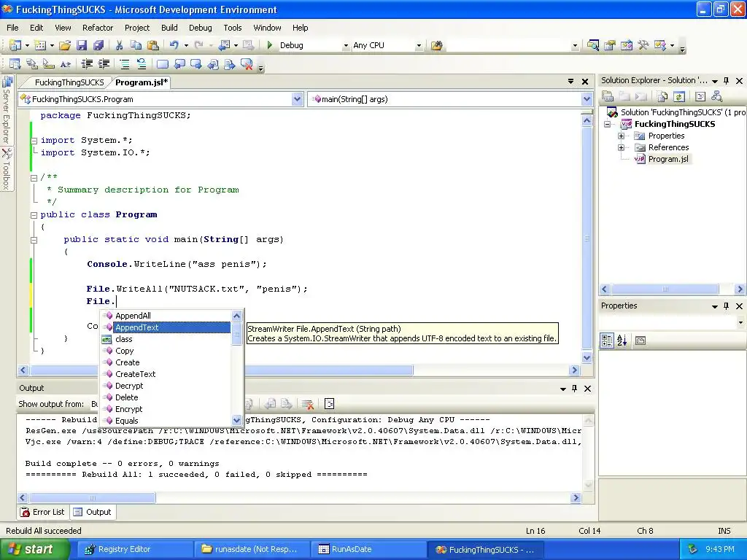Collapse the public class Program outline region
The height and width of the screenshot is (560, 747).
(x=34, y=215)
